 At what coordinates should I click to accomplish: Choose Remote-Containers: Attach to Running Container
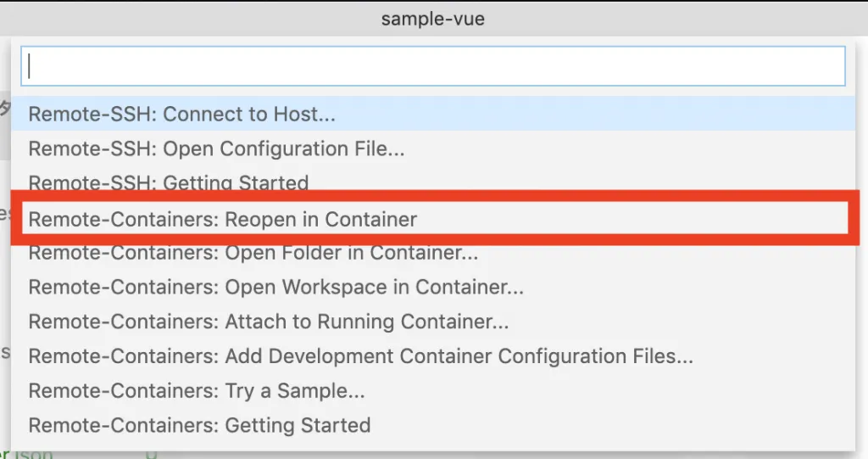[268, 322]
